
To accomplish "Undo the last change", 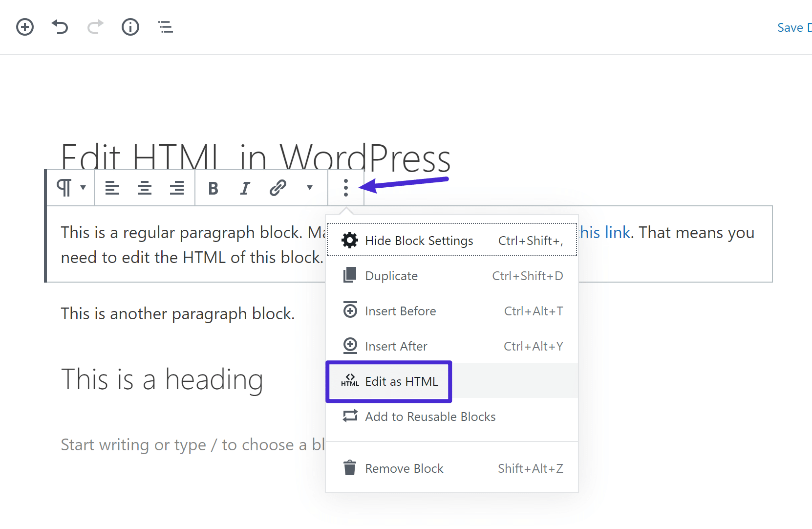I will 60,27.
